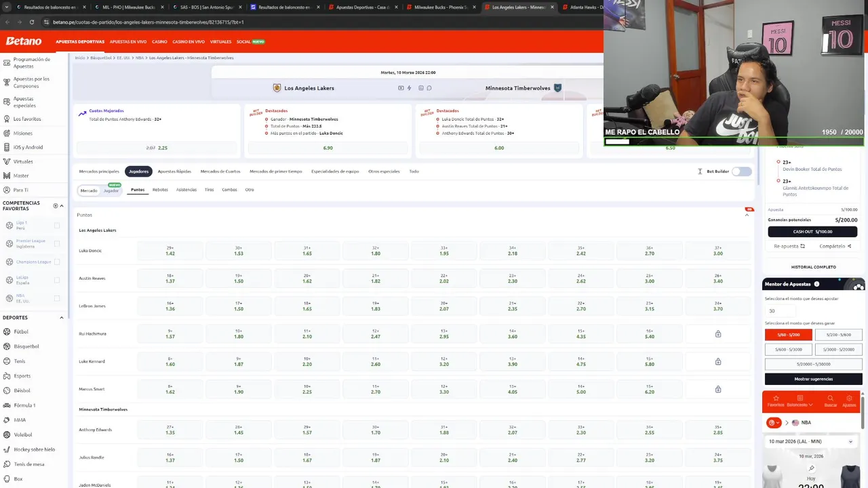Go back in browser history
This screenshot has width=868, height=488.
pos(7,22)
